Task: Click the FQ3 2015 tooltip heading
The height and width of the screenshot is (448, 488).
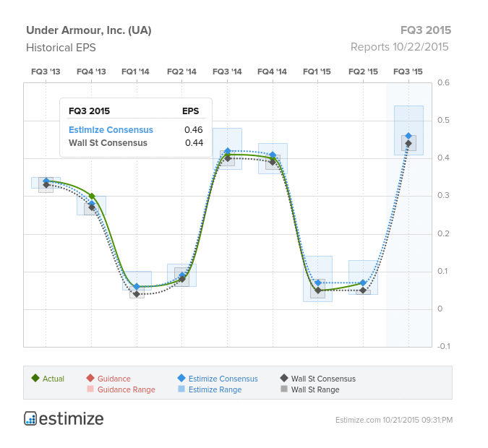Action: [x=89, y=111]
